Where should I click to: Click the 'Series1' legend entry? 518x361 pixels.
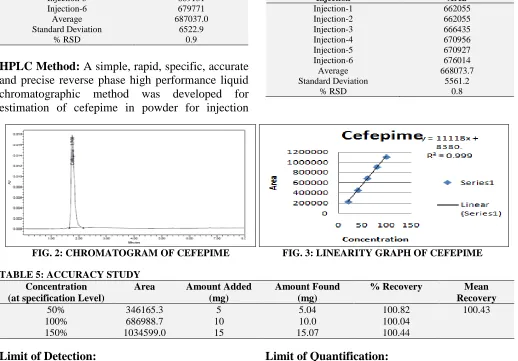[x=469, y=182]
